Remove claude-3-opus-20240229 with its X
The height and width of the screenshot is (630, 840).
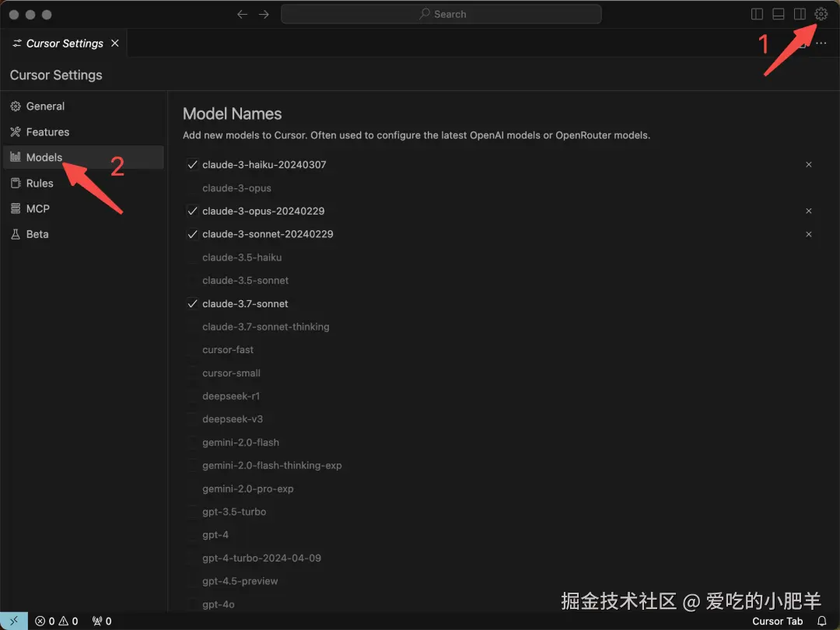[x=808, y=211]
